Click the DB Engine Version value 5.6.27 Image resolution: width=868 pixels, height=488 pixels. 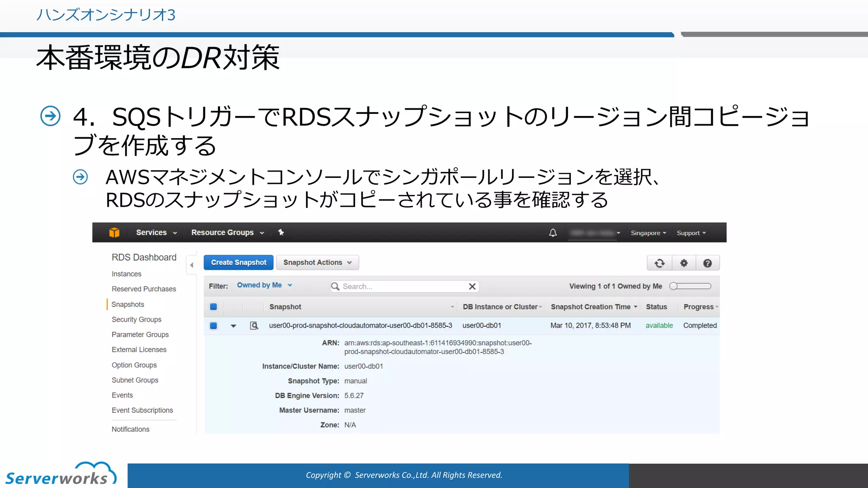tap(354, 396)
